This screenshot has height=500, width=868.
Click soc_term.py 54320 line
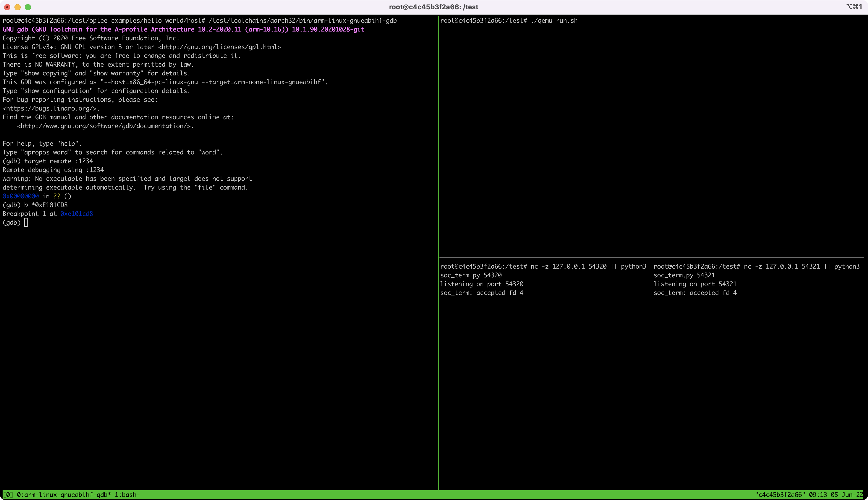click(x=471, y=275)
